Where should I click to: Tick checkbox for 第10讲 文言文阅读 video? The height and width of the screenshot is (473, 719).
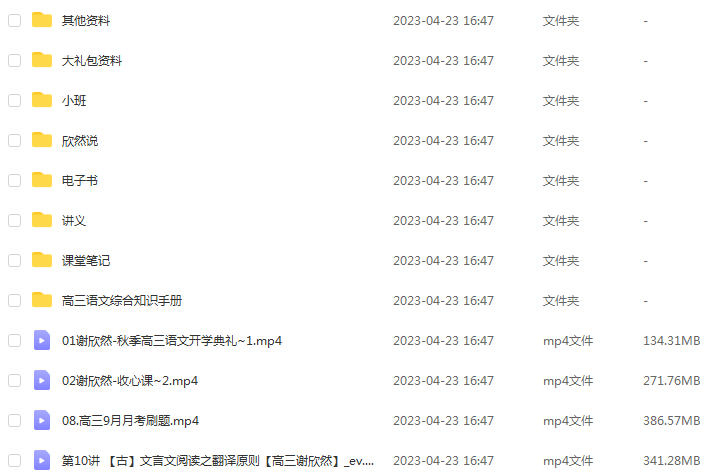[15, 460]
